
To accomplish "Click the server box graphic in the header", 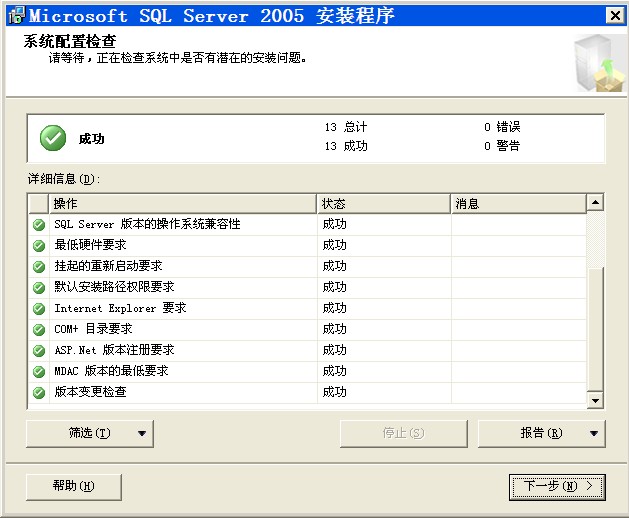I will (599, 63).
